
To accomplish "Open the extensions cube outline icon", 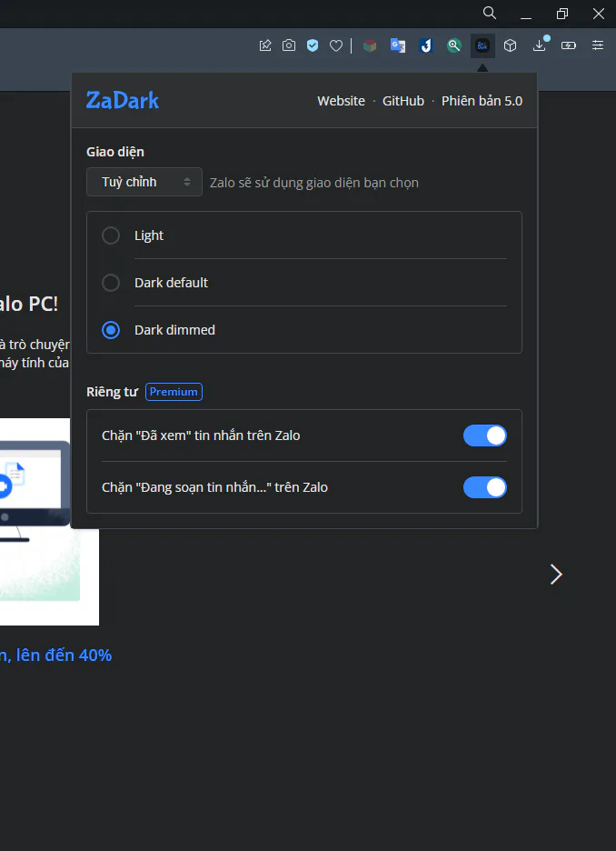I will 511,45.
